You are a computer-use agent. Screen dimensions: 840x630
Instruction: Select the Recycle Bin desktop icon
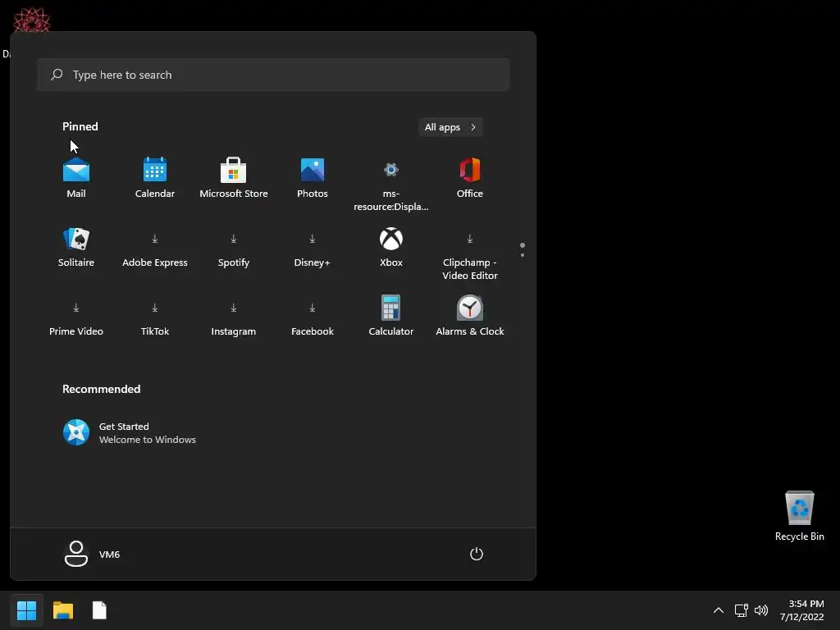pyautogui.click(x=799, y=516)
